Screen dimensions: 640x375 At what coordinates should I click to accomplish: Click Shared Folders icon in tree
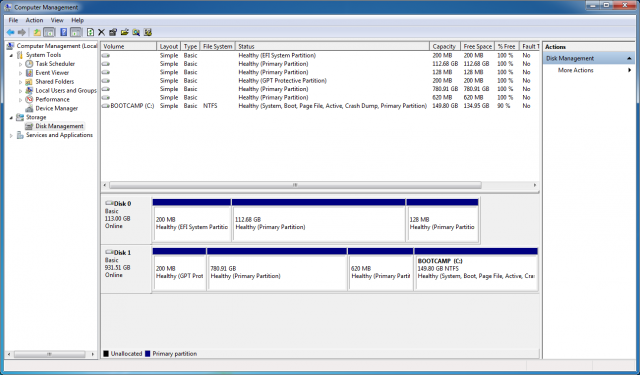(x=29, y=82)
